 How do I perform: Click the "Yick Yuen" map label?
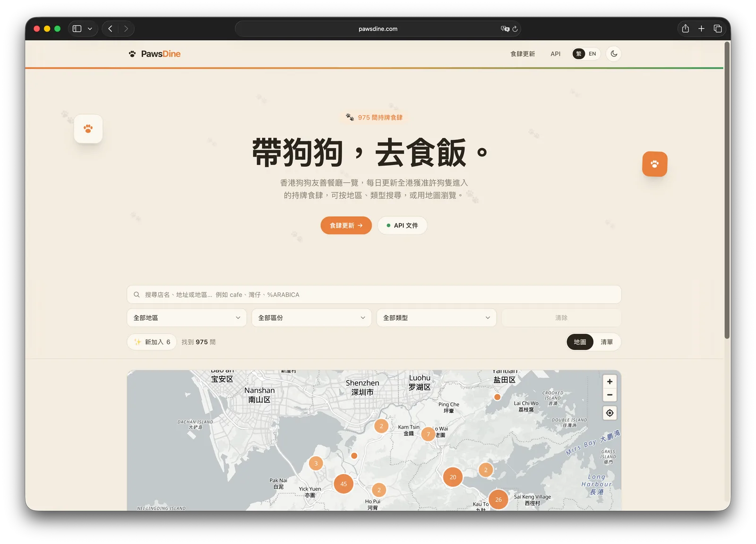tap(309, 489)
